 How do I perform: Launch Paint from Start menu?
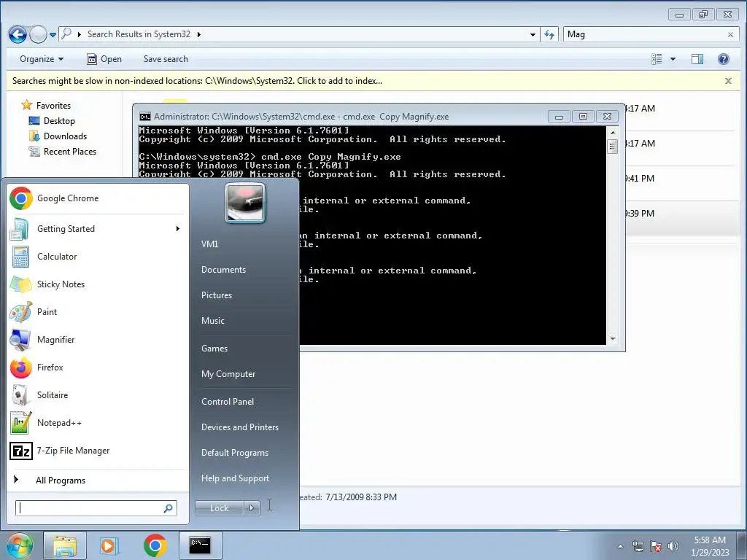[98, 311]
